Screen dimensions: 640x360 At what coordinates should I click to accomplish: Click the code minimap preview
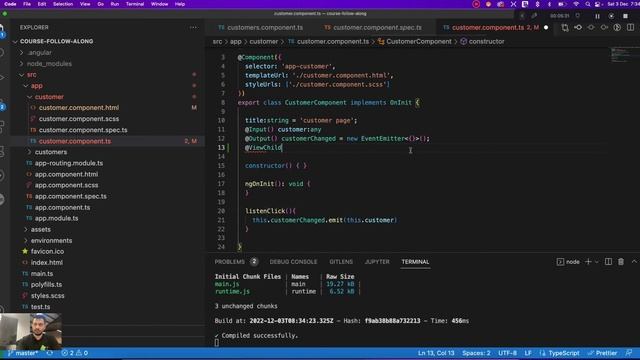624,55
